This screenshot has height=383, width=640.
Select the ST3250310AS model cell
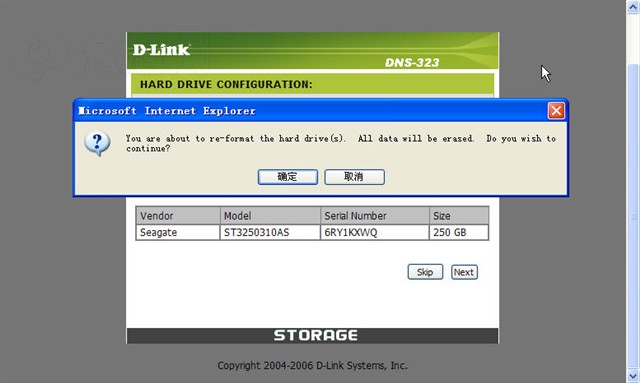pos(270,232)
